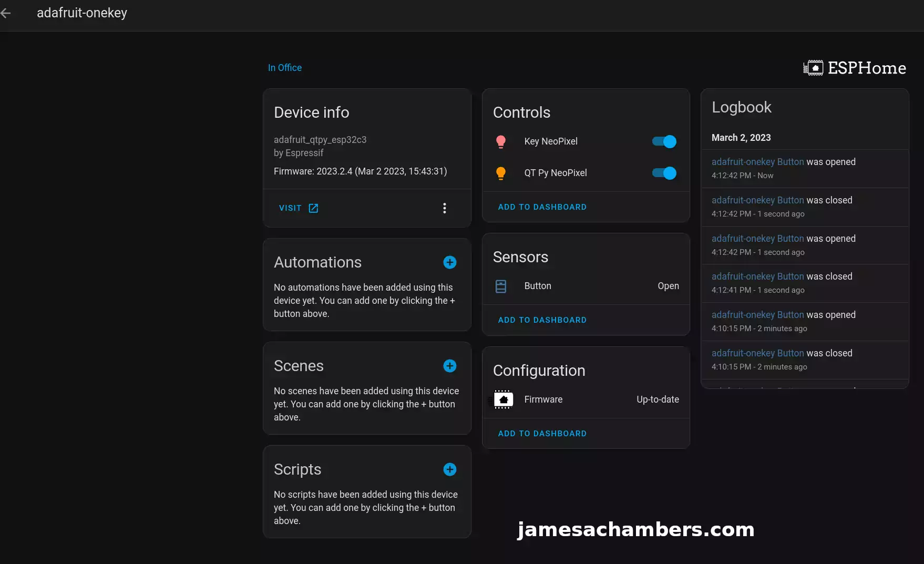Click the Firmware 2023.2.4 version line

tap(361, 171)
